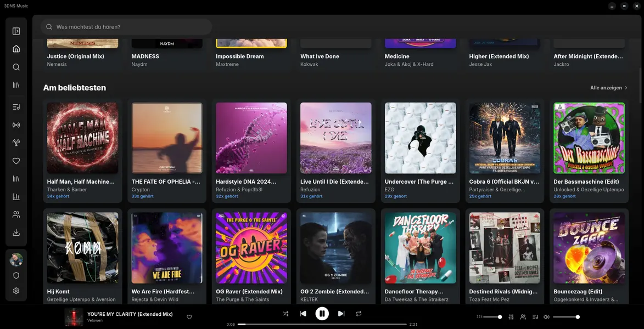Viewport: 644px width, 329px height.
Task: Focus the 'Was möchtest du hören?' search field
Action: (126, 27)
